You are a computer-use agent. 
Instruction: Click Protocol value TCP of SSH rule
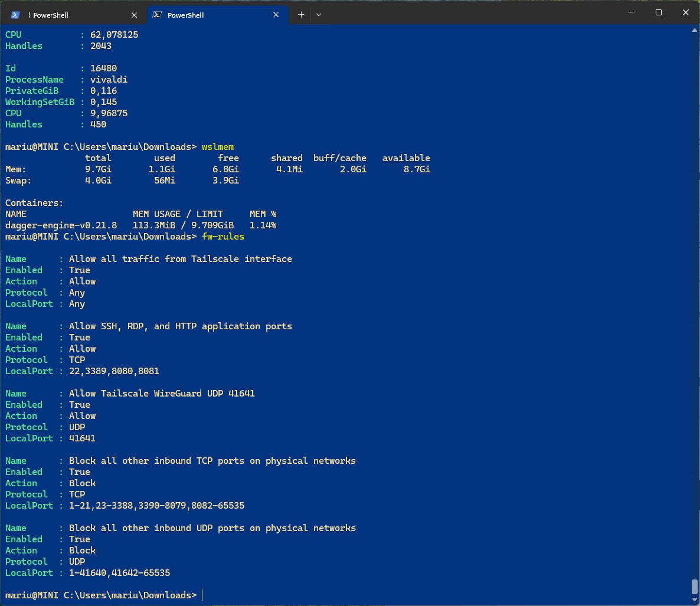77,360
